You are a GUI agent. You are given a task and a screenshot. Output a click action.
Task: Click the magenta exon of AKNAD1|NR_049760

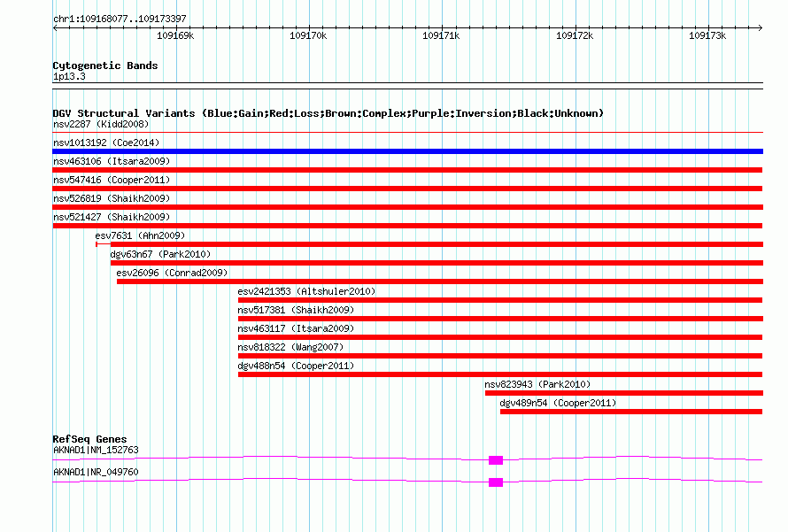click(x=495, y=482)
